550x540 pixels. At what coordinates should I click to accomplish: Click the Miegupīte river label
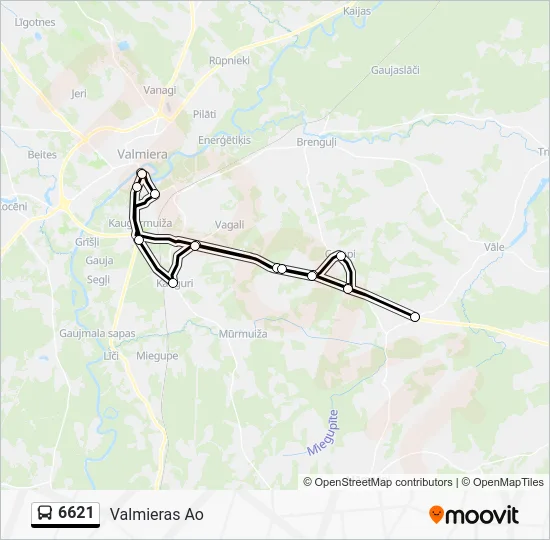(323, 433)
